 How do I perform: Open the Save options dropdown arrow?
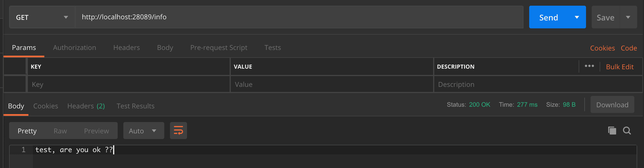pyautogui.click(x=628, y=17)
